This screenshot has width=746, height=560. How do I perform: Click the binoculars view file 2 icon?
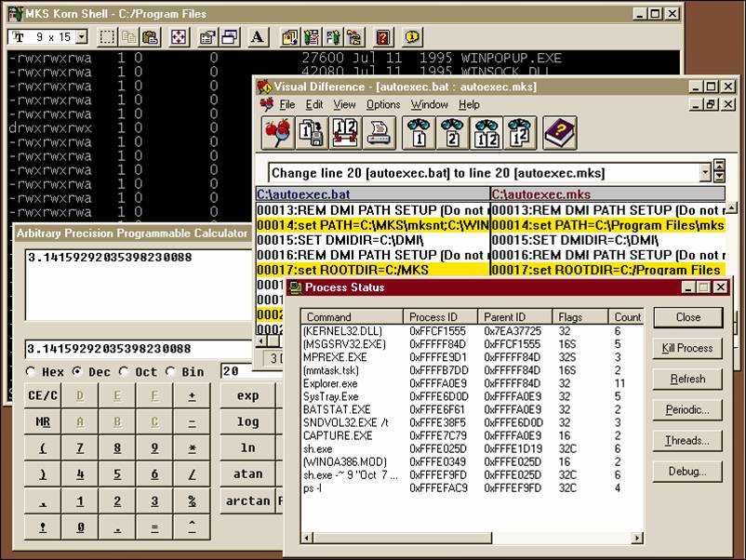(452, 133)
